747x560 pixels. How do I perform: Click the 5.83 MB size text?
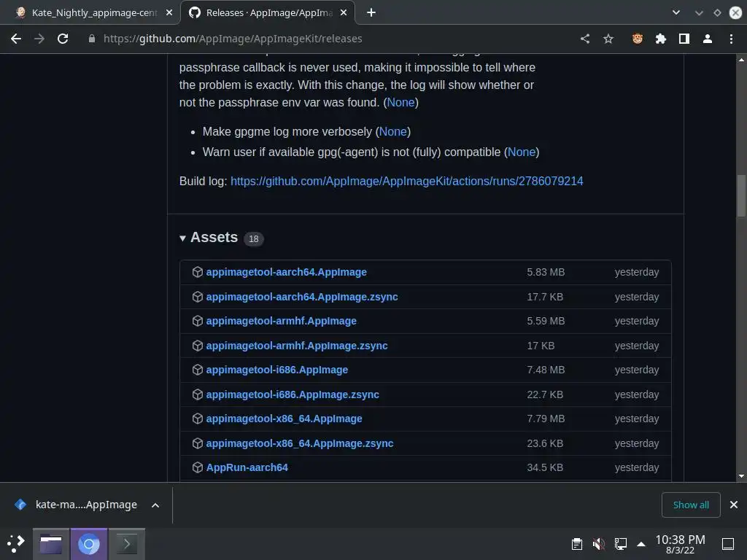546,272
